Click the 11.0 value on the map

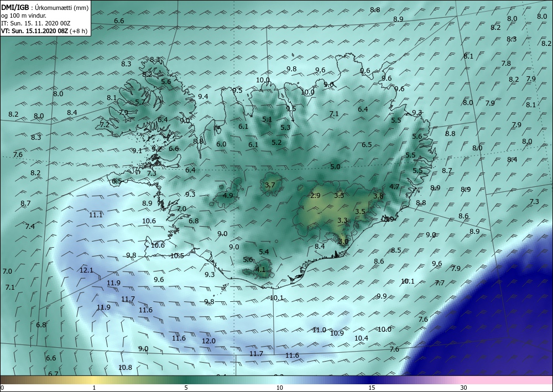pyautogui.click(x=319, y=330)
